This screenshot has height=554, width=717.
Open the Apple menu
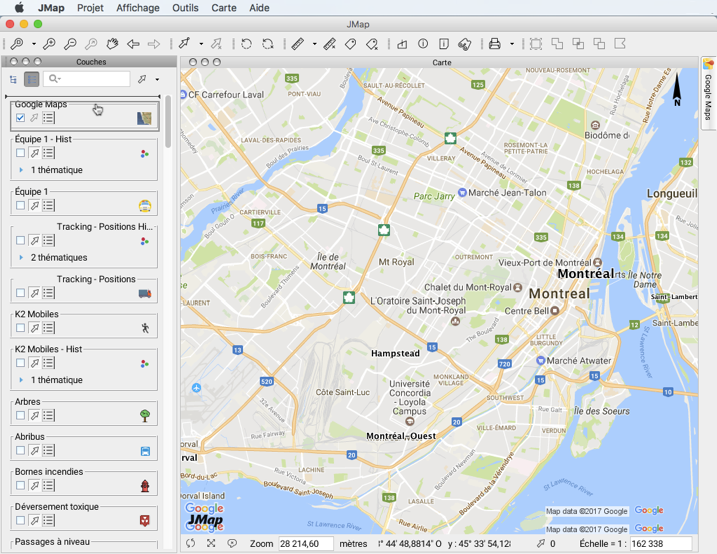click(x=19, y=7)
